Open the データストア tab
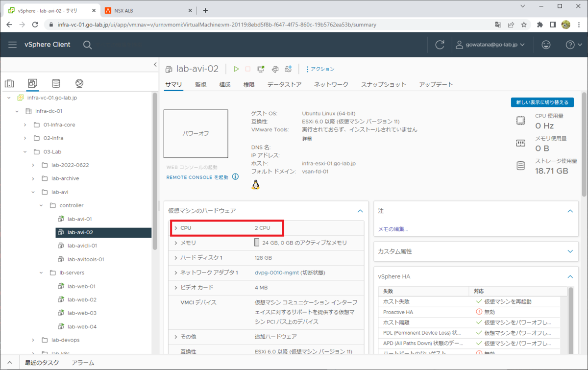This screenshot has width=588, height=370. click(x=284, y=84)
